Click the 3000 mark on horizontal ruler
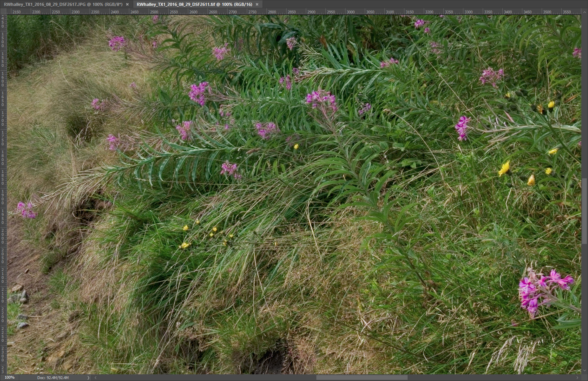588x381 pixels. click(351, 12)
